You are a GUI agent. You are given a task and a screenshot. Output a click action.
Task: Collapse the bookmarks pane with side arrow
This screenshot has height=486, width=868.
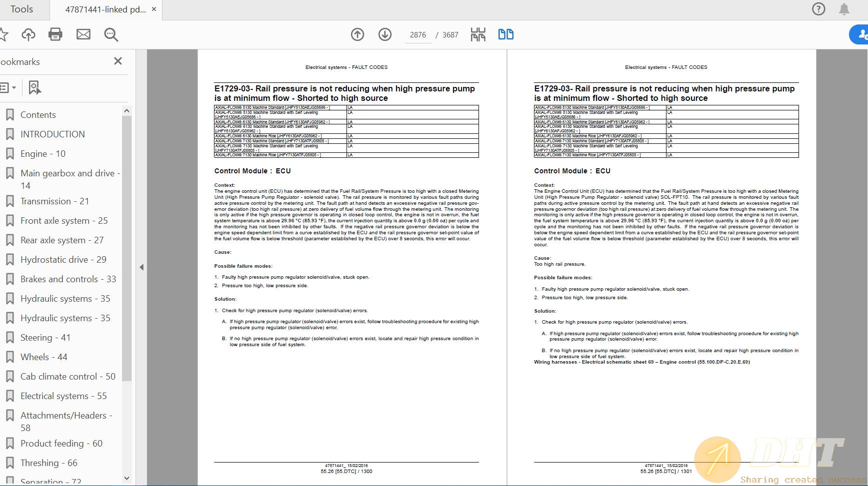pyautogui.click(x=141, y=267)
